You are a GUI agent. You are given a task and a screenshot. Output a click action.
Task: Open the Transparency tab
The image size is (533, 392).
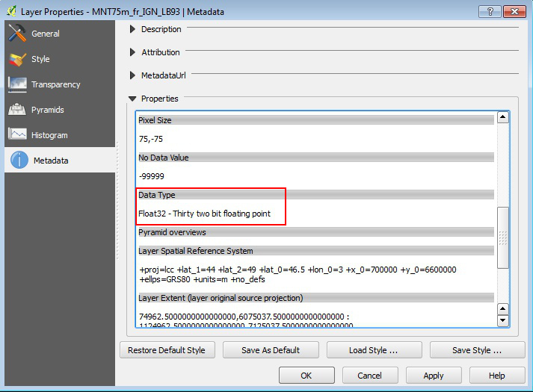pyautogui.click(x=60, y=84)
